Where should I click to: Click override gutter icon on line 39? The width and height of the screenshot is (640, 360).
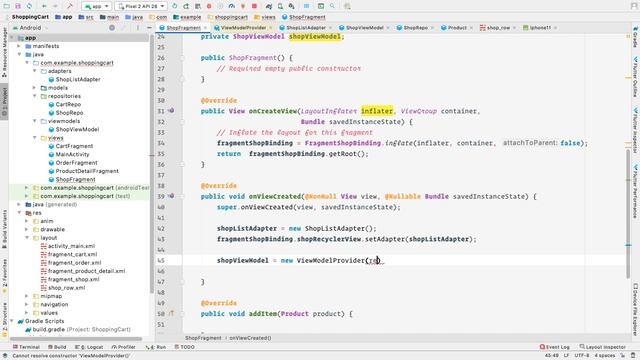[x=171, y=196]
